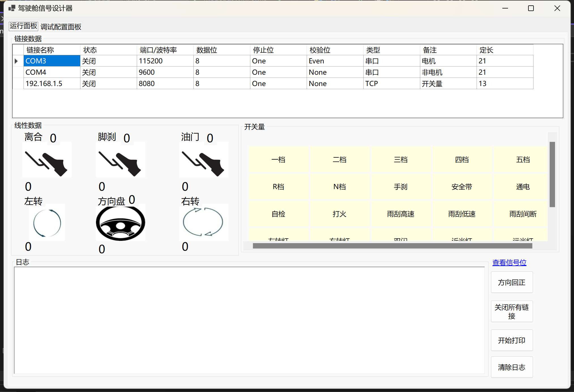Screen dimensions: 574x392
Task: Select the 开关量 remark cell
Action: tap(448, 83)
